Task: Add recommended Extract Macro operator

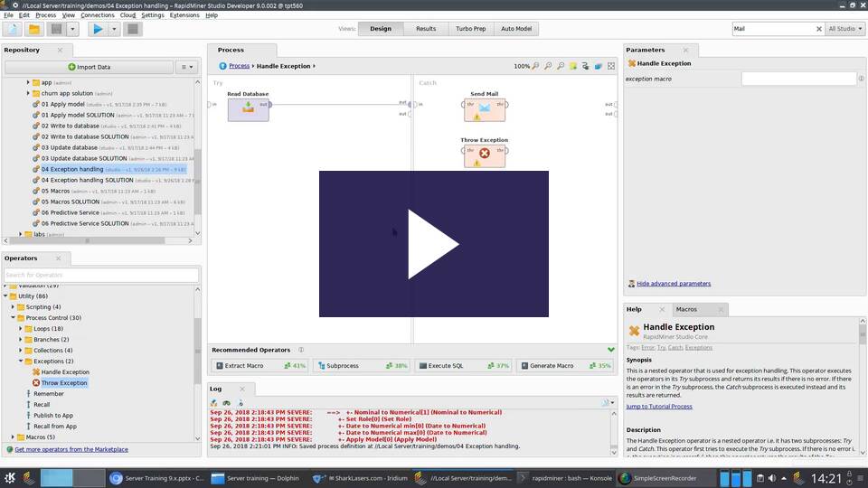Action: click(x=259, y=366)
